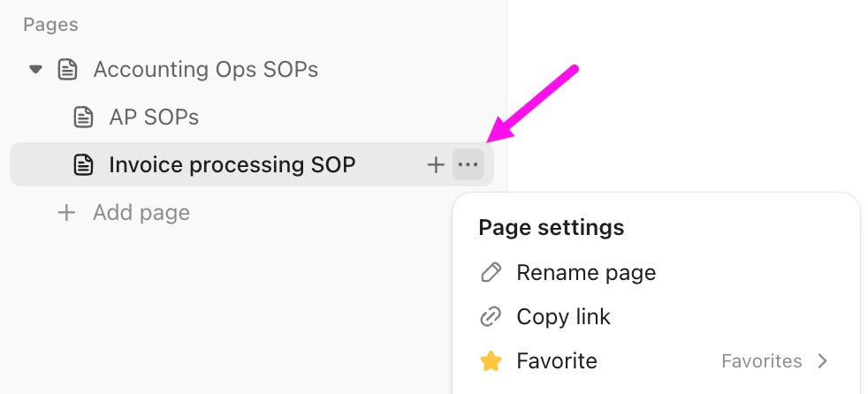
Task: Collapse the Accounting Ops SOPs tree arrow
Action: (35, 69)
